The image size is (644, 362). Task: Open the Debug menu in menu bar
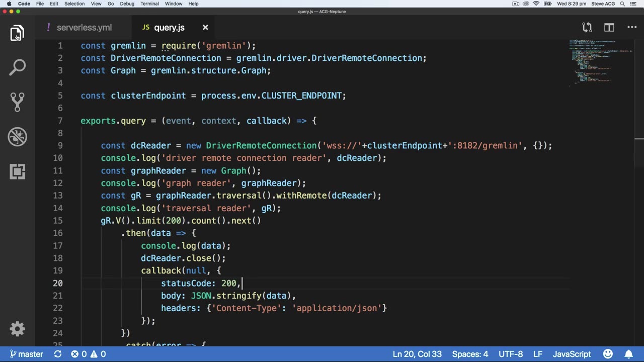pos(127,4)
